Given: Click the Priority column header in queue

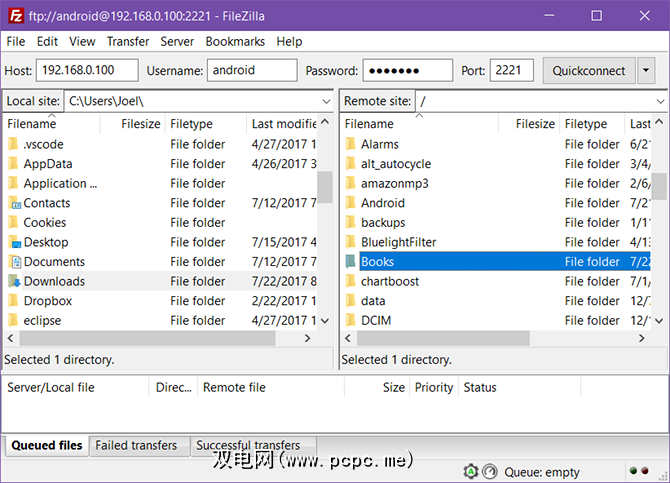Looking at the screenshot, I should pyautogui.click(x=434, y=387).
